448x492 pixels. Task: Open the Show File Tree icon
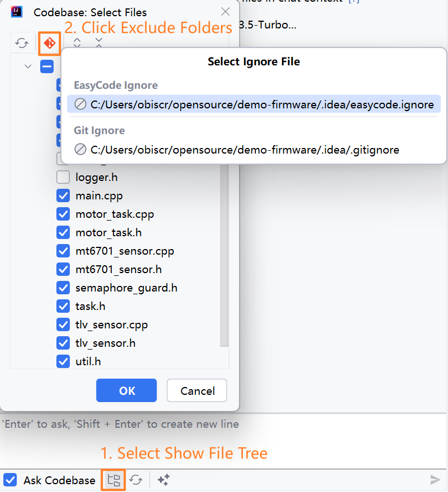(113, 480)
